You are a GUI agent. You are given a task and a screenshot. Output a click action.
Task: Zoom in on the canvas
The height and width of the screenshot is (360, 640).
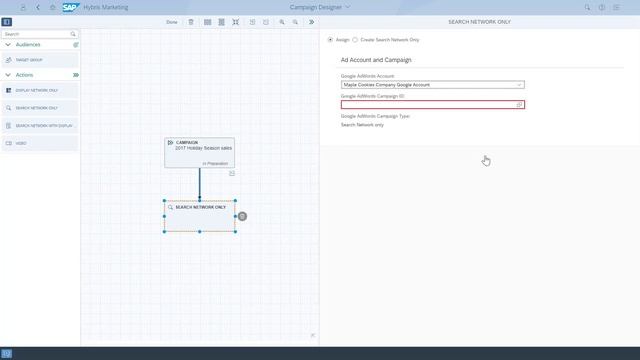[282, 22]
